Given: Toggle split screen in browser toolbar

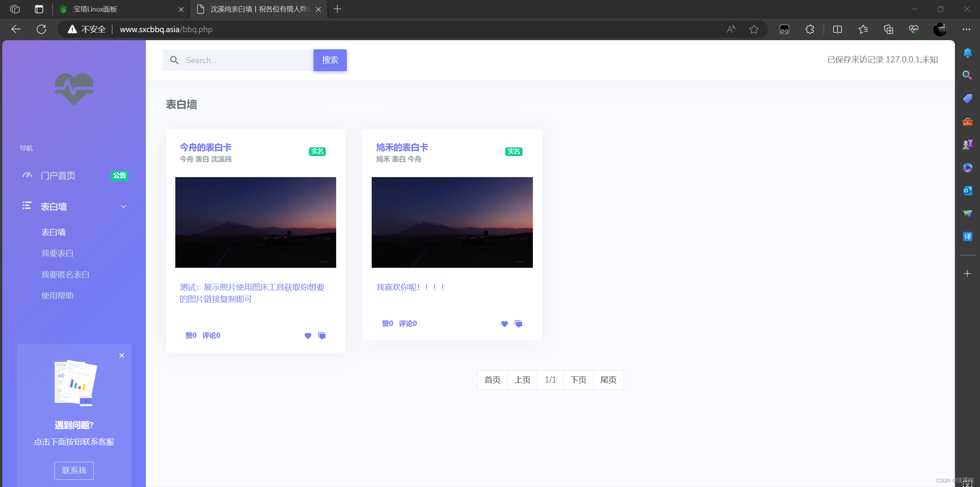Looking at the screenshot, I should tap(837, 29).
